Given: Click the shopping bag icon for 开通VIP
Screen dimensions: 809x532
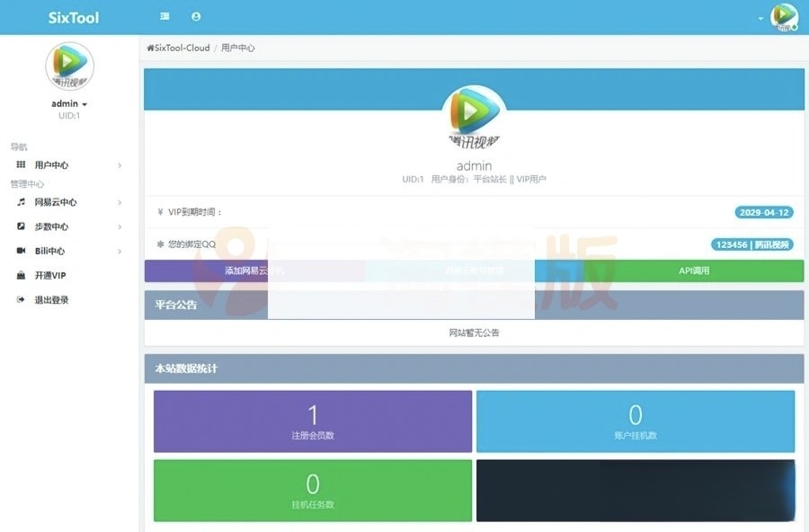Looking at the screenshot, I should point(21,276).
